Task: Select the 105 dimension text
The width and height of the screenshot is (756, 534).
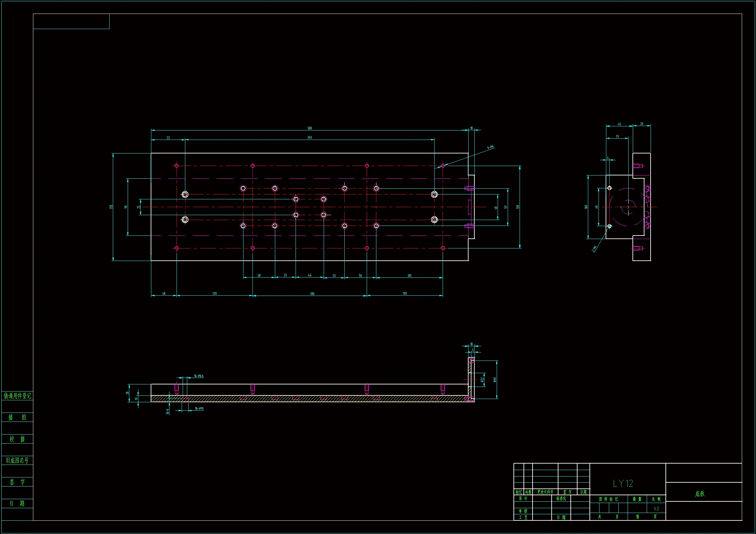Action: click(x=409, y=276)
